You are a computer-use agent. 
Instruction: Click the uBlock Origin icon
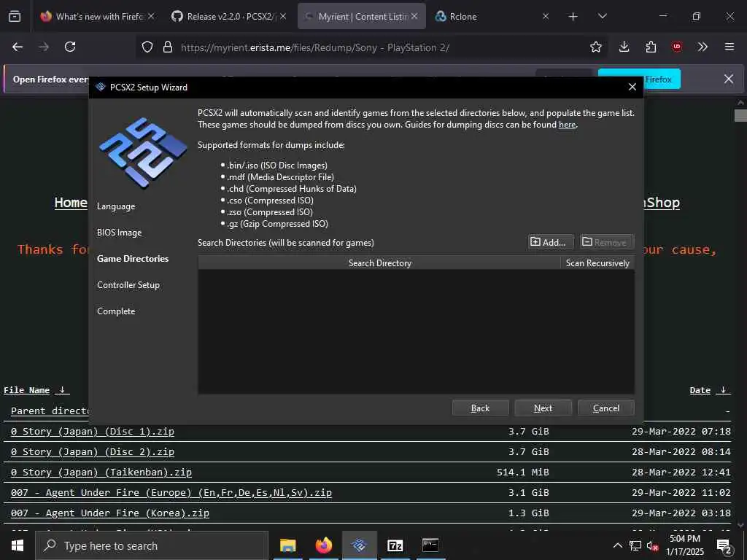677,47
